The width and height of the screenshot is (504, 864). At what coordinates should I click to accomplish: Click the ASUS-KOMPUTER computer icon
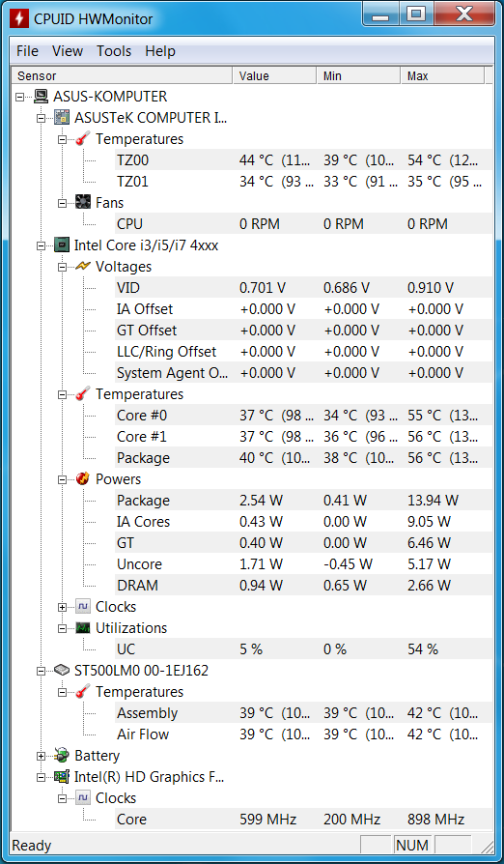click(x=41, y=97)
